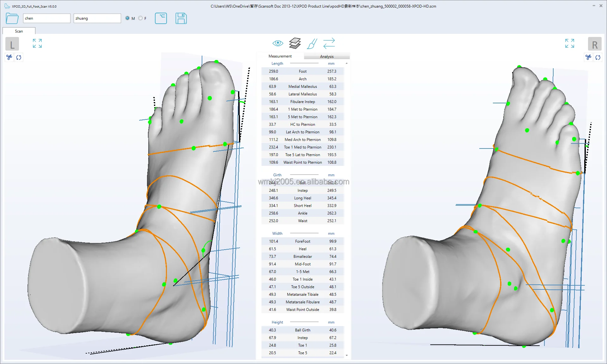Viewport: 607px width, 364px height.
Task: Select the Toe 1 Med to Pternion row
Action: tap(303, 147)
